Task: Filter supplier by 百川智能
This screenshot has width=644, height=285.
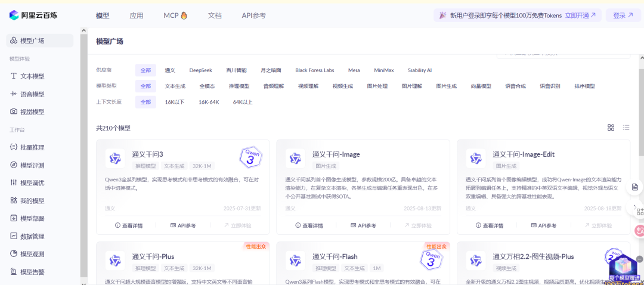Action: [x=237, y=70]
